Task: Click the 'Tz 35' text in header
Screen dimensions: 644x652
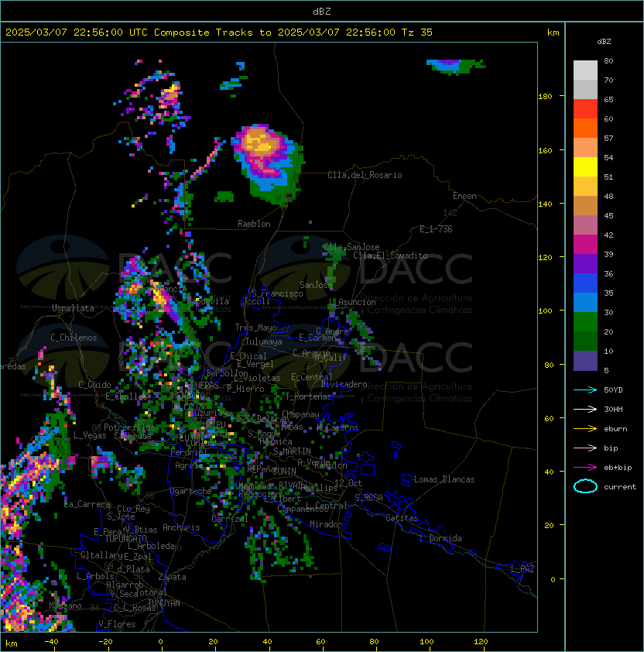Action: pos(417,33)
